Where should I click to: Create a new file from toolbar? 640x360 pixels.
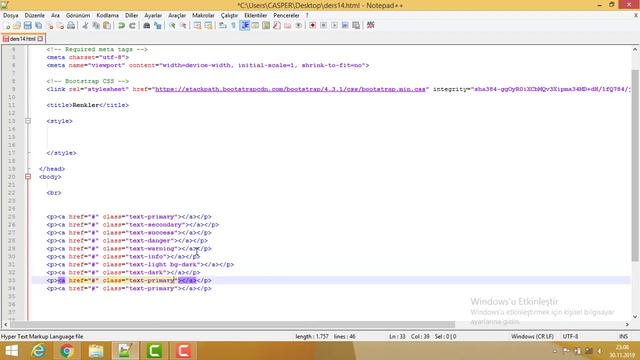[7, 25]
